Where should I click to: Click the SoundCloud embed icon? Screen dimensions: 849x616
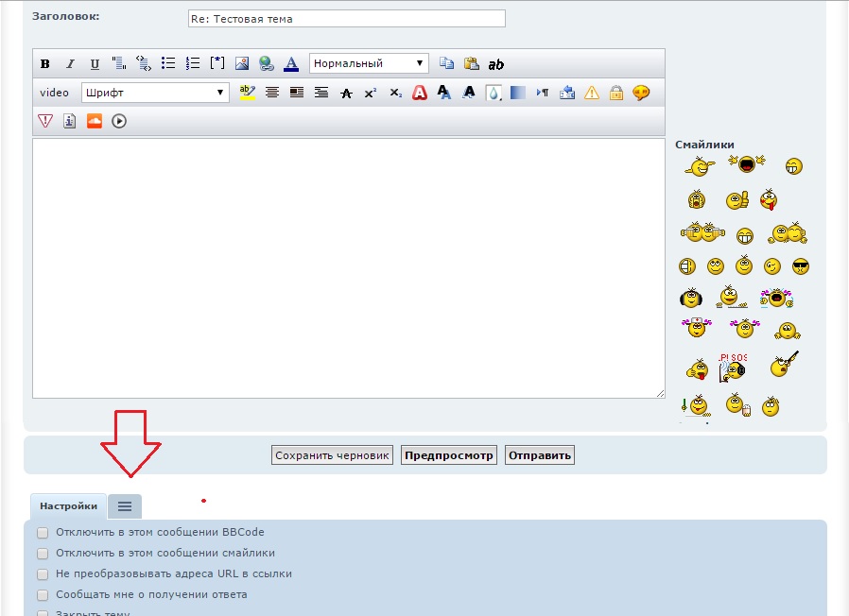94,121
